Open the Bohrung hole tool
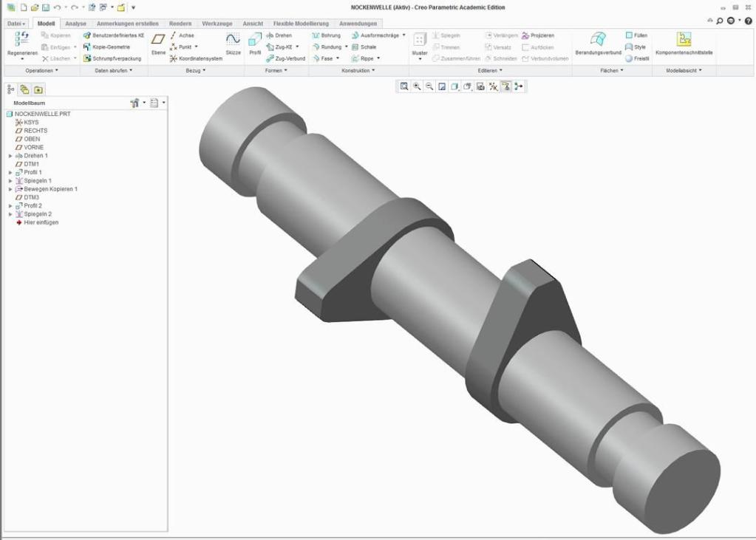 click(x=326, y=35)
